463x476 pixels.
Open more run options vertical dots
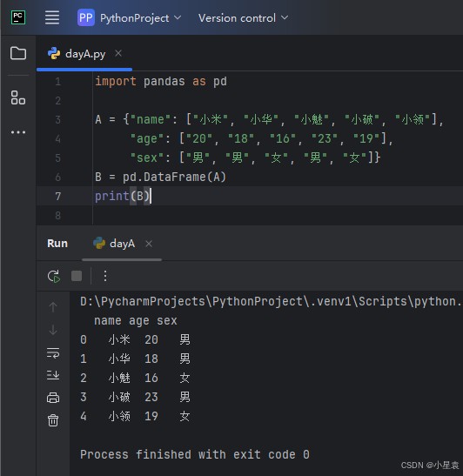coord(105,276)
